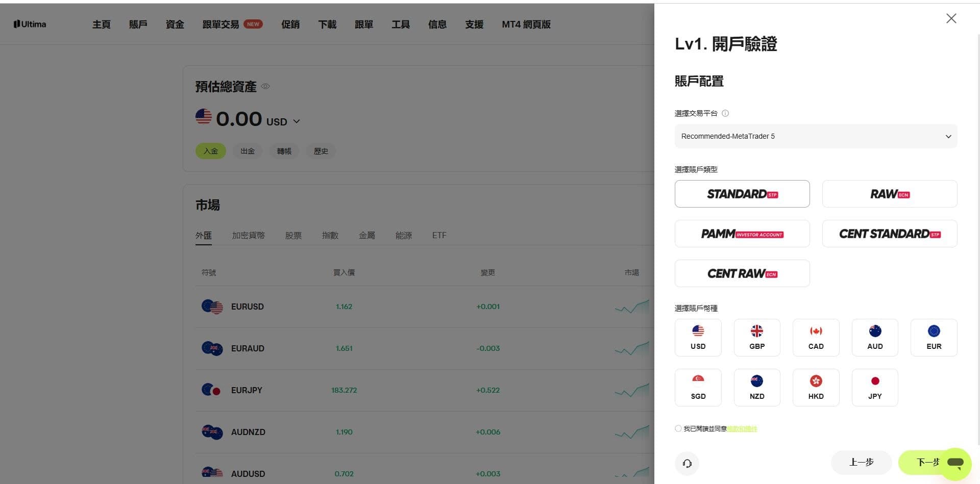
Task: Choose JPY account currency
Action: coord(875,388)
